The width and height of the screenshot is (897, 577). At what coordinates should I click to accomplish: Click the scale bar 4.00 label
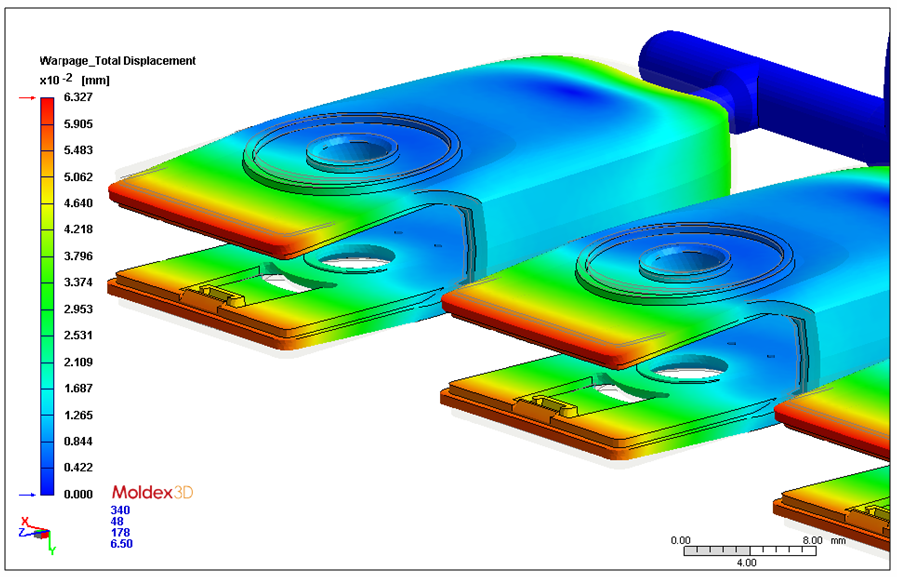(x=747, y=563)
